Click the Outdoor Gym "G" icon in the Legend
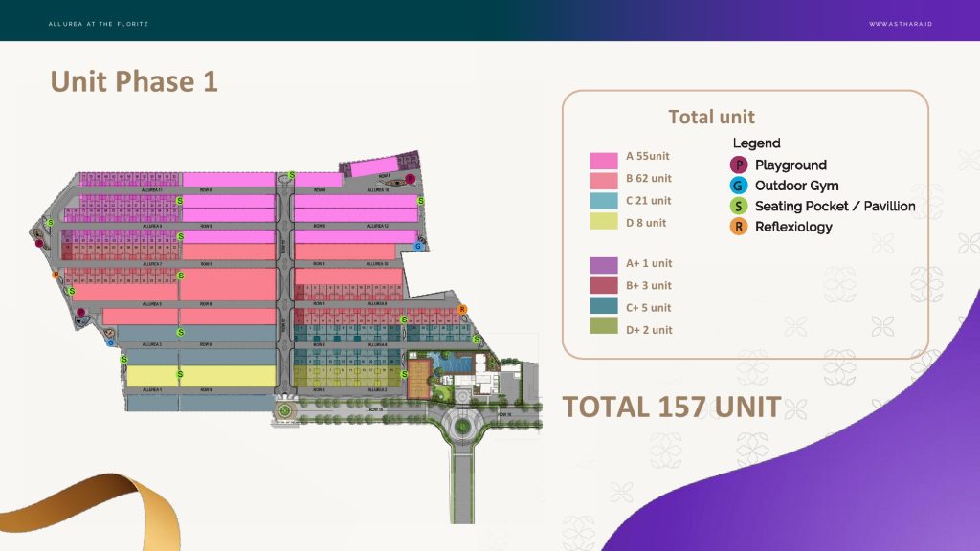This screenshot has height=551, width=980. [x=738, y=186]
